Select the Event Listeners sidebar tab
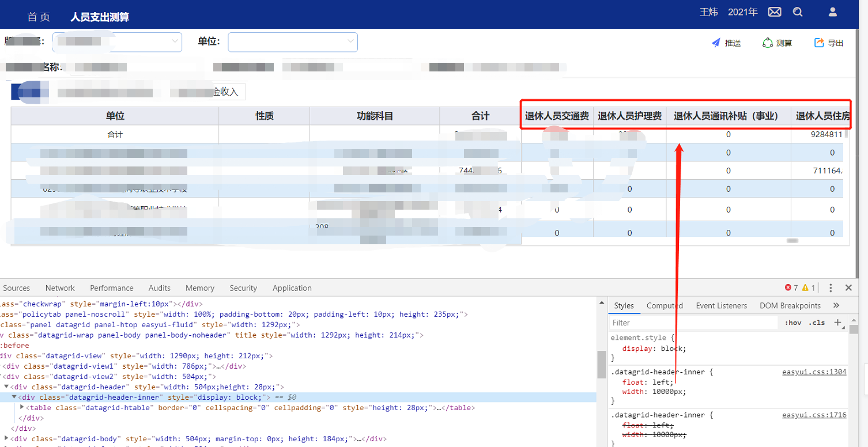Screen dimensions: 868x447 [x=722, y=305]
